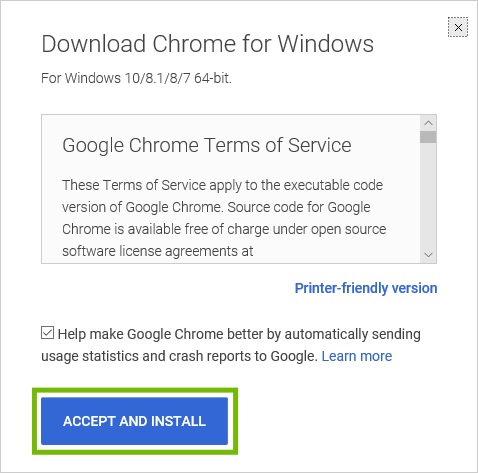
Task: Click 'usage statistics and crash reports' text
Action: pyautogui.click(x=179, y=356)
